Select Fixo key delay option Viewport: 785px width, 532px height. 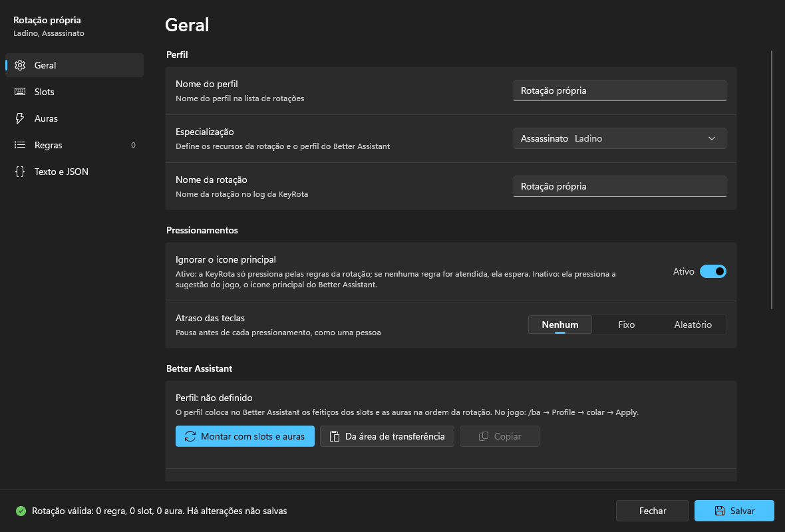626,325
